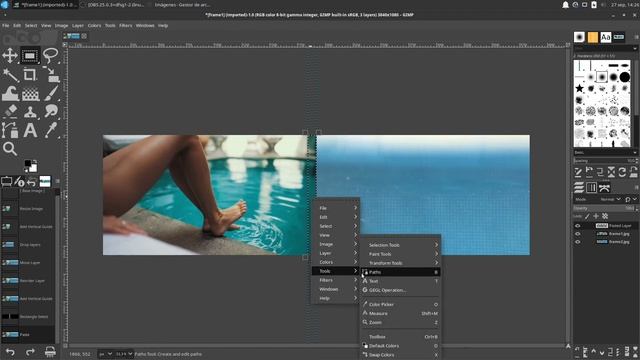The image size is (640, 360).
Task: Select the Zoom magnifier tool
Action: (10, 149)
